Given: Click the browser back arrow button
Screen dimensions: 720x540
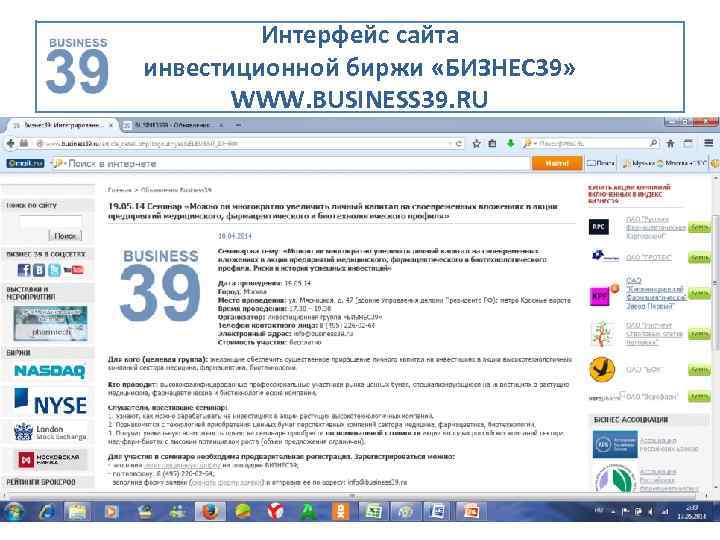Looking at the screenshot, I should (11, 144).
